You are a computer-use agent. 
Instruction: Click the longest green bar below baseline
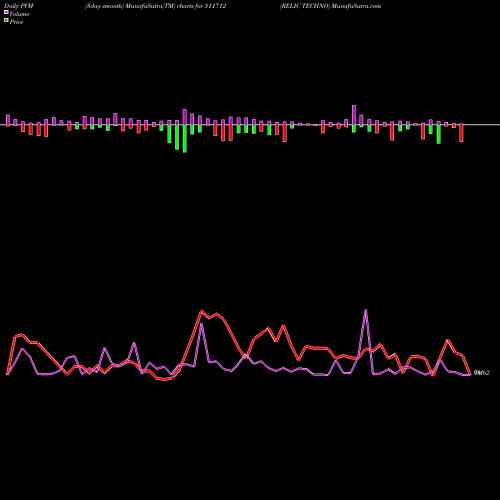(x=185, y=139)
